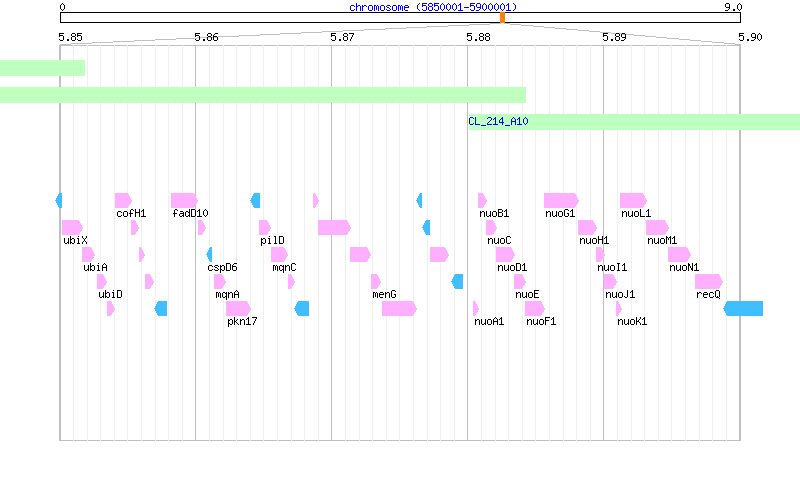Select the fadD10 gene arrow
The width and height of the screenshot is (800, 500).
click(184, 201)
